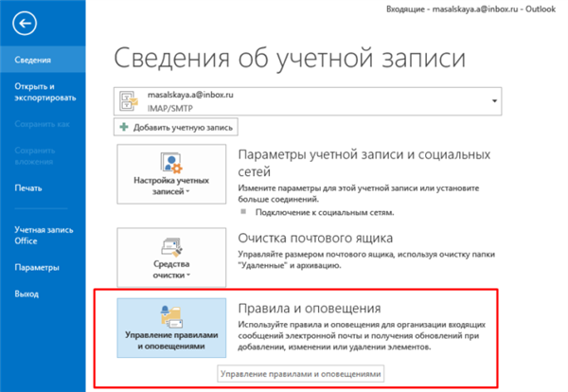The height and width of the screenshot is (392, 568).
Task: Click Управление правилами и оповещениями button
Action: (x=171, y=328)
